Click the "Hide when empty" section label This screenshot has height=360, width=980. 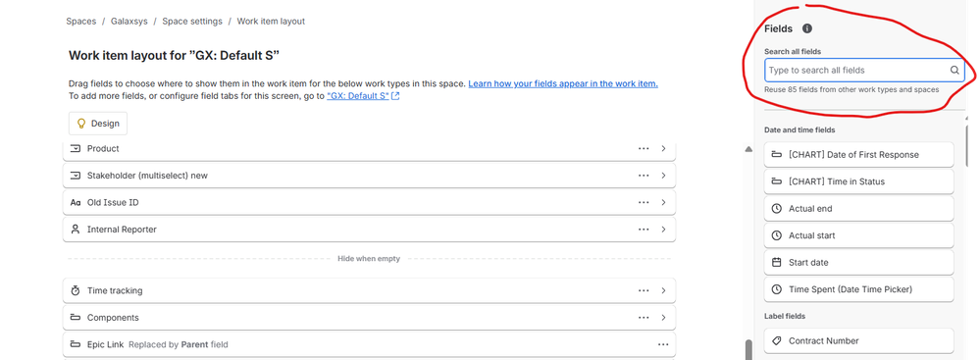tap(369, 259)
